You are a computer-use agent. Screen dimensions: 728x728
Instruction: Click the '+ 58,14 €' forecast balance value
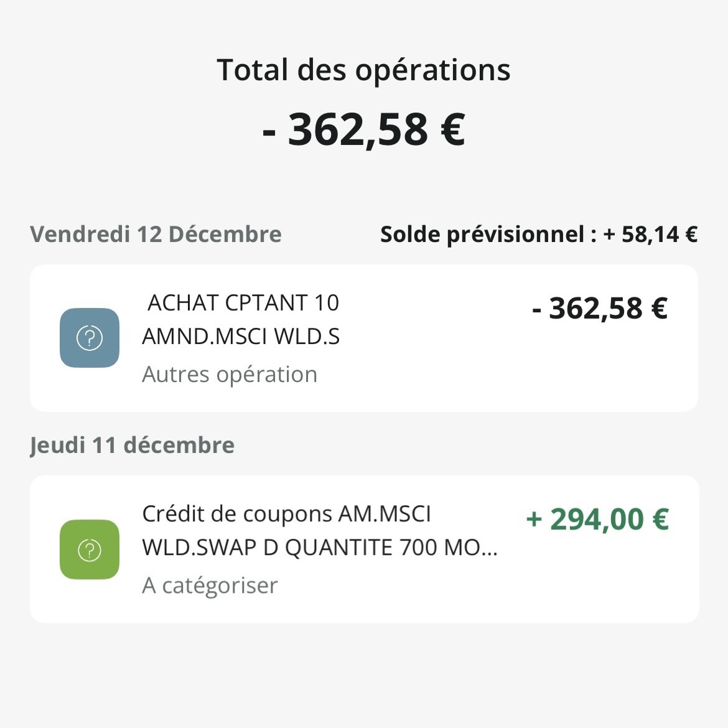(x=650, y=235)
